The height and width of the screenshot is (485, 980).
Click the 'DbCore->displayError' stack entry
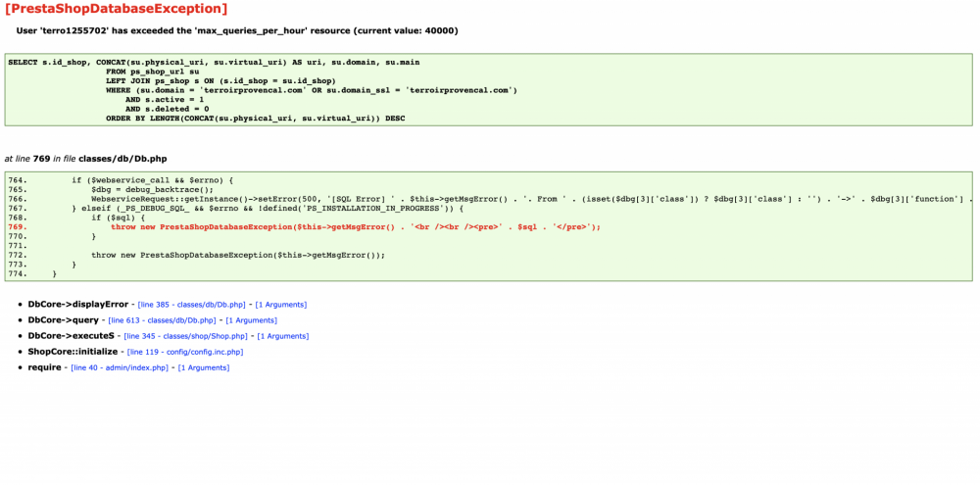tap(77, 305)
